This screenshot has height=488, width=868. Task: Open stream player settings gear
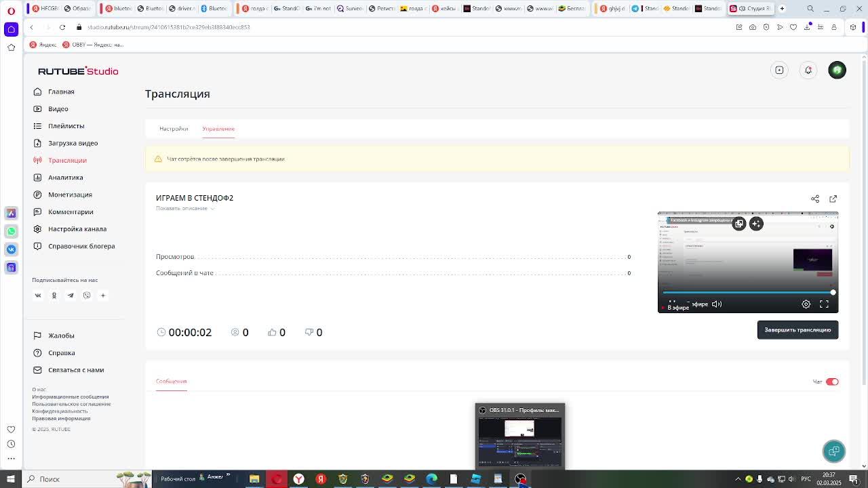806,304
